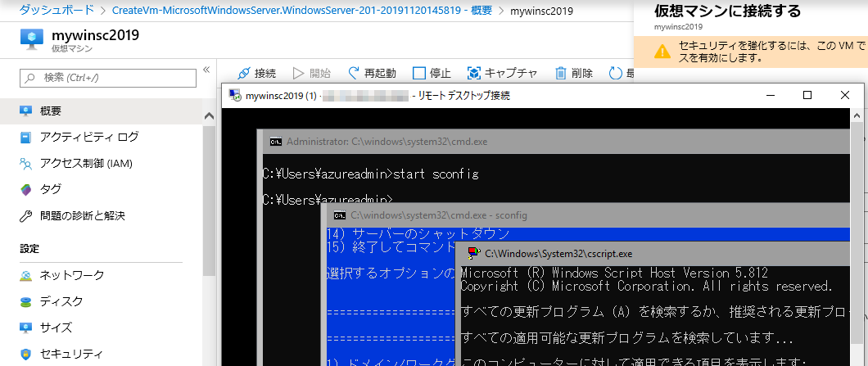Click the sconfig cmd window icon

(x=340, y=215)
